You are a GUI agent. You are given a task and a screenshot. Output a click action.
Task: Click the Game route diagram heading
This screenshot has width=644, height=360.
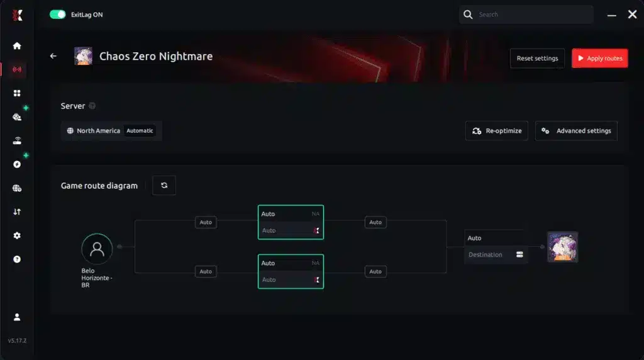(x=99, y=186)
